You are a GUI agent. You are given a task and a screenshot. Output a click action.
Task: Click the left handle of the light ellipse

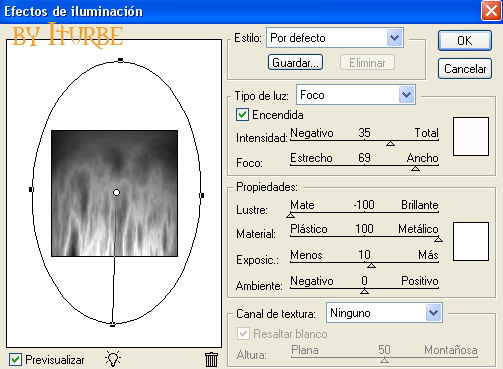(x=31, y=189)
